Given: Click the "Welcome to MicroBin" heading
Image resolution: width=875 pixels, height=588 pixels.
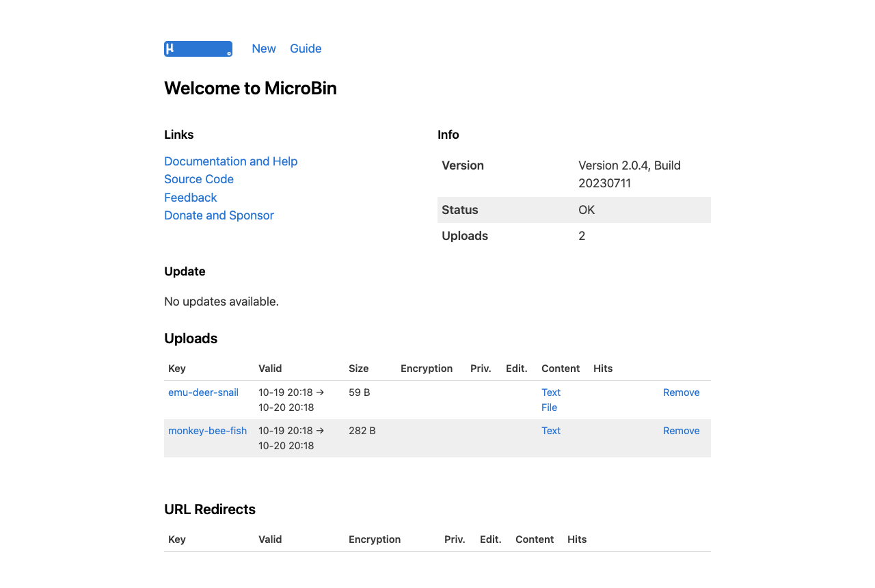Looking at the screenshot, I should click(250, 88).
